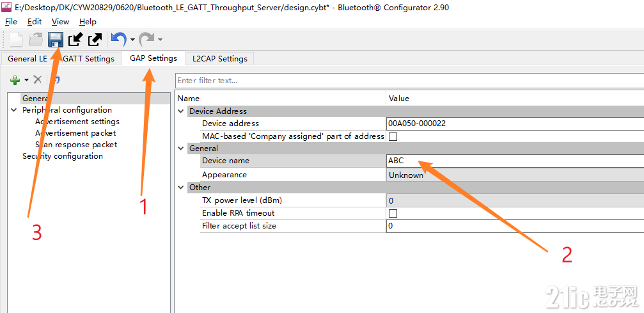644x313 pixels.
Task: Click the Device address value 00A050-000022
Action: 515,124
